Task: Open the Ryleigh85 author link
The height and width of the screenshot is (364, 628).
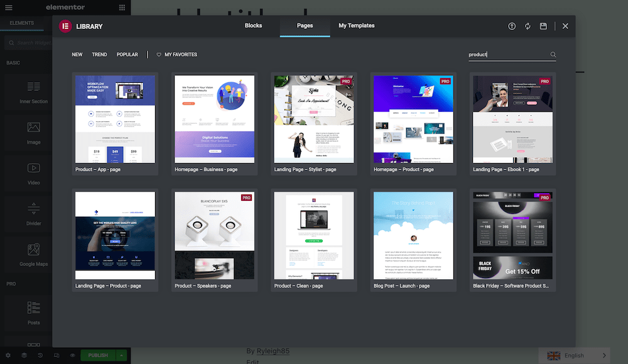Action: pos(273,351)
